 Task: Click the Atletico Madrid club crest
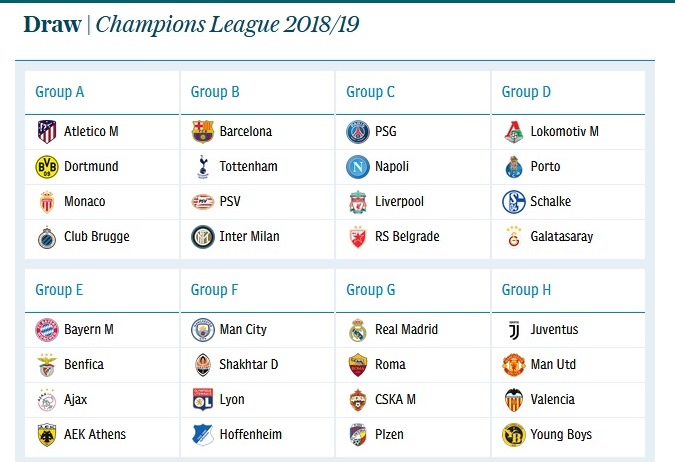46,132
